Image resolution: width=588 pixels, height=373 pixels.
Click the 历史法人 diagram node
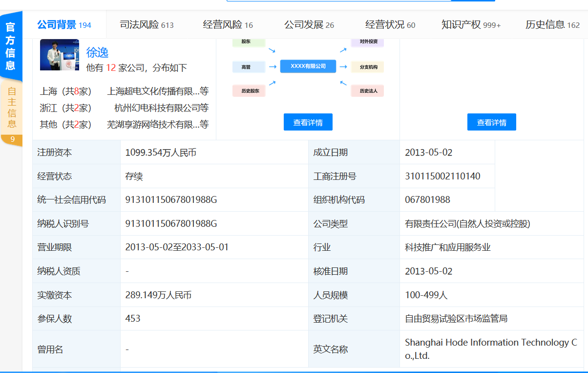(367, 90)
